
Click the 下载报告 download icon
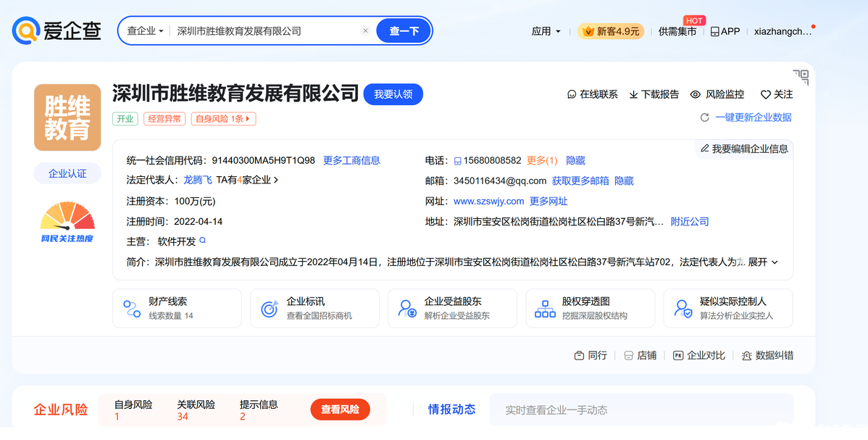[634, 95]
